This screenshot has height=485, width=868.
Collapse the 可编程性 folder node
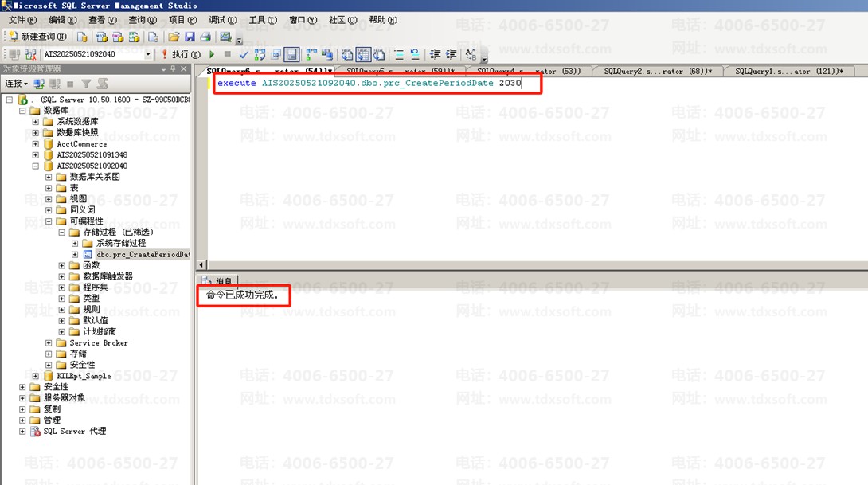pyautogui.click(x=49, y=221)
